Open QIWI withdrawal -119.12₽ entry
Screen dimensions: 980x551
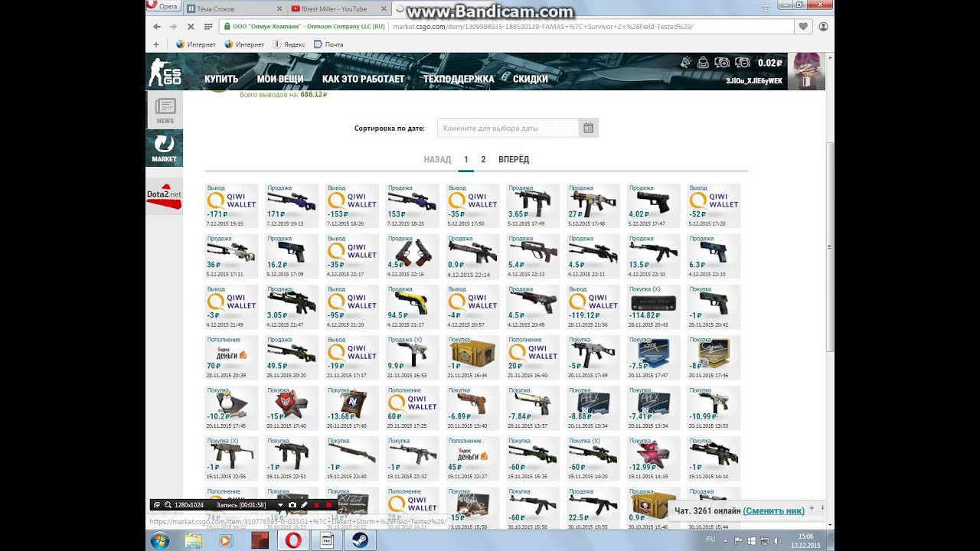tap(593, 307)
